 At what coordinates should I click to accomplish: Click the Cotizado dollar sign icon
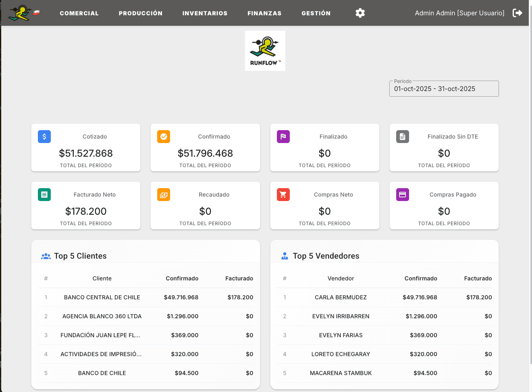point(44,137)
